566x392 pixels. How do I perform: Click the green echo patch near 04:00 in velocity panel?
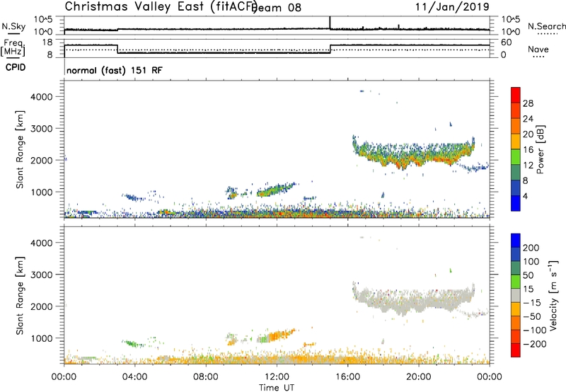[x=133, y=343]
